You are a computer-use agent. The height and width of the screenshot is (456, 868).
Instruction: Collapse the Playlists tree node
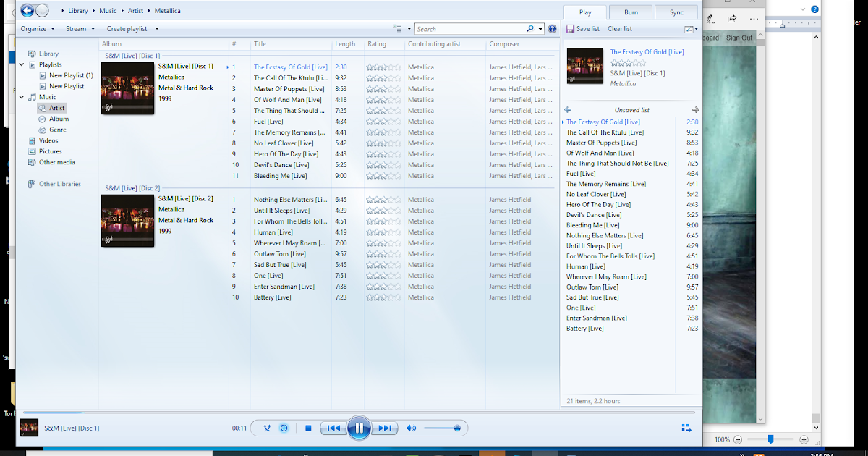pyautogui.click(x=22, y=64)
